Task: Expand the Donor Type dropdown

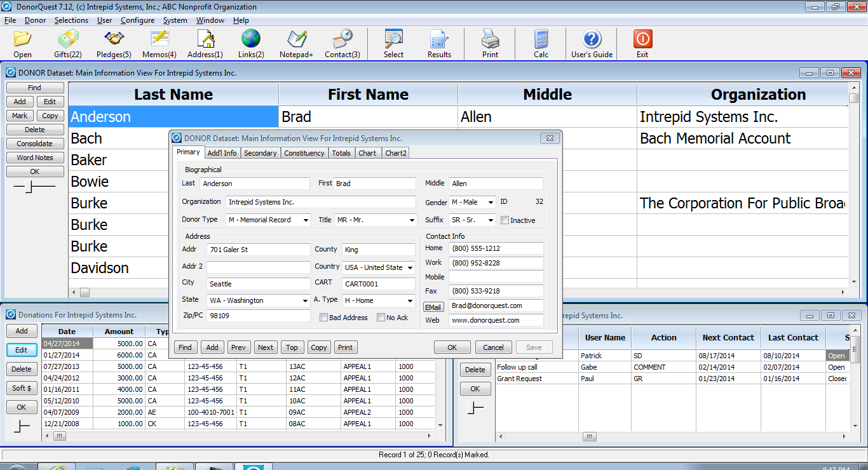Action: (x=306, y=220)
